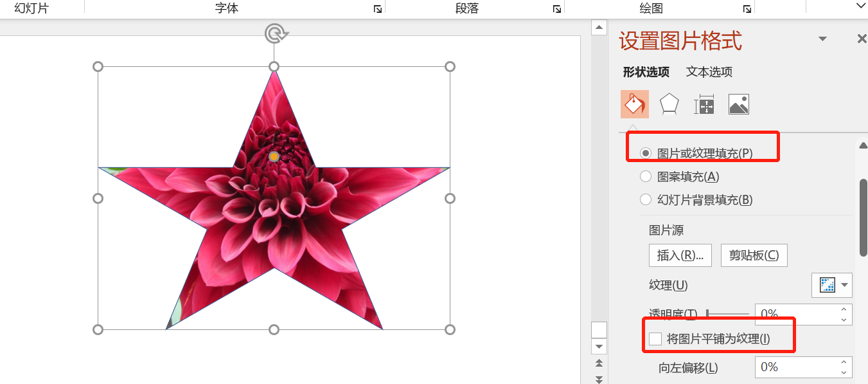Click the rotation handle above the star
Viewport: 868px width, 384px height.
[275, 33]
